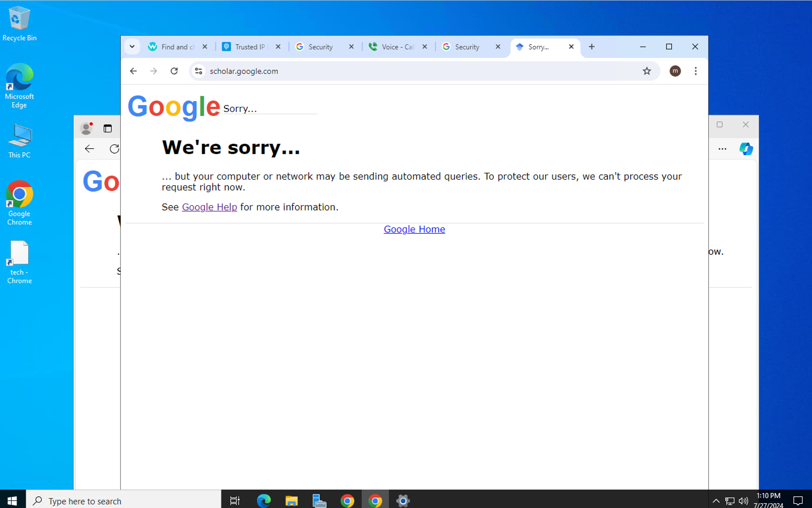Select the tech - Chrome desktop shortcut
The image size is (812, 508).
(19, 262)
